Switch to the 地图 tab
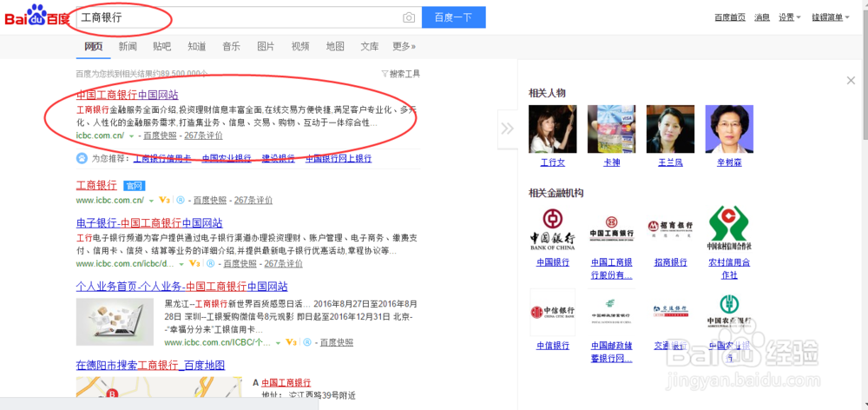The height and width of the screenshot is (410, 868). [335, 47]
